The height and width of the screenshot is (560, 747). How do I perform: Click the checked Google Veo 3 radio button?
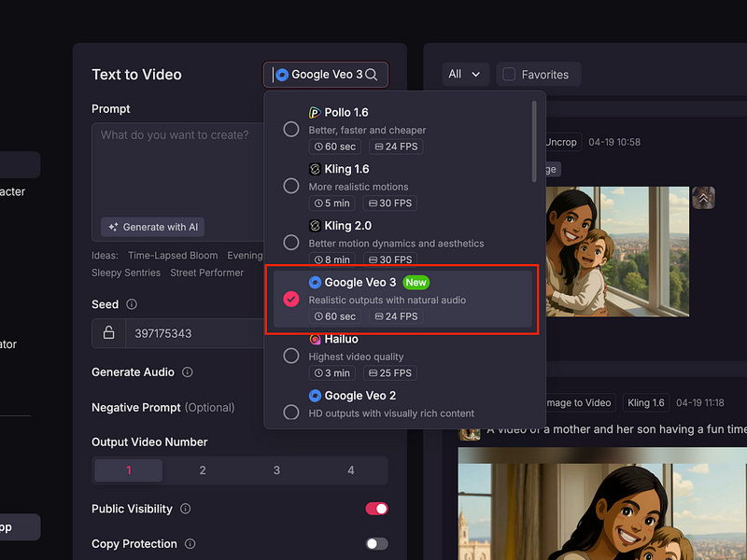291,299
